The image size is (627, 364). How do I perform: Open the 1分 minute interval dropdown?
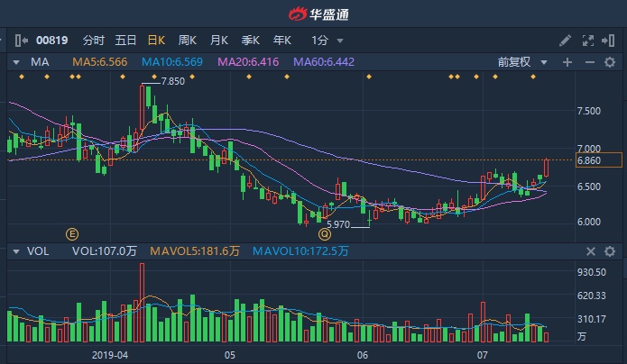[327, 41]
